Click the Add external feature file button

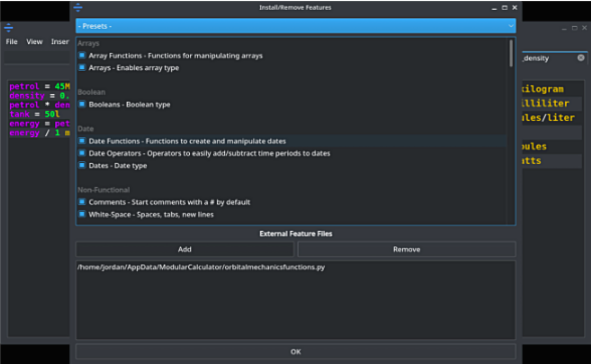click(185, 249)
